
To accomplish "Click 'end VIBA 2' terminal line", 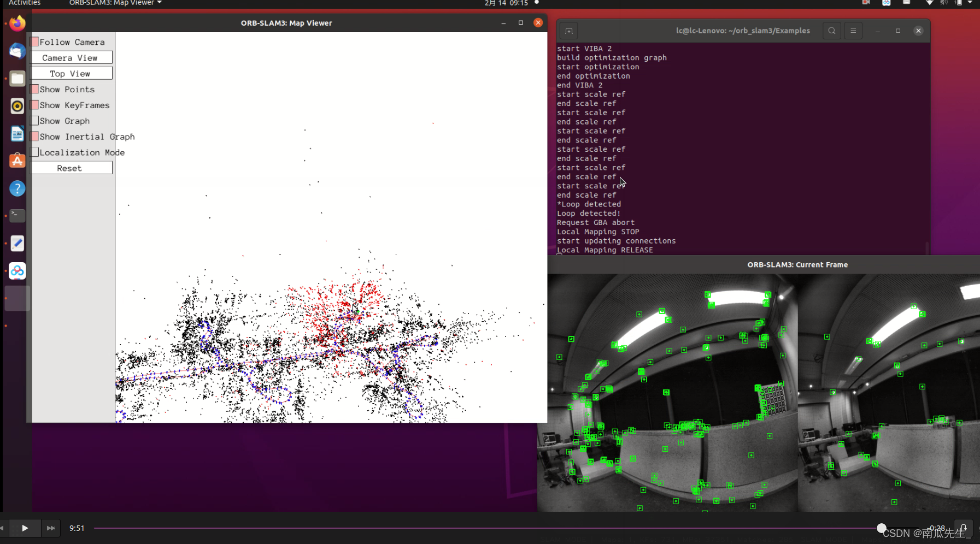I will (x=579, y=85).
